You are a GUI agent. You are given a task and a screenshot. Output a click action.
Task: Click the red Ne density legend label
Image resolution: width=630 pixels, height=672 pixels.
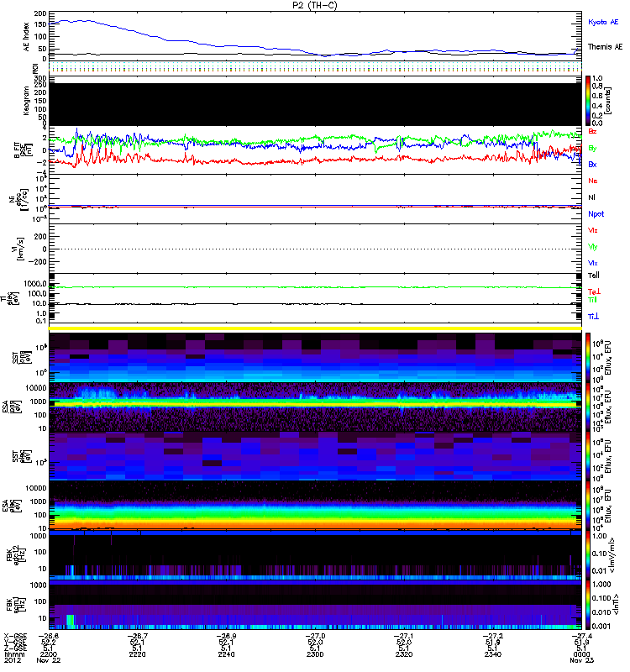593,181
